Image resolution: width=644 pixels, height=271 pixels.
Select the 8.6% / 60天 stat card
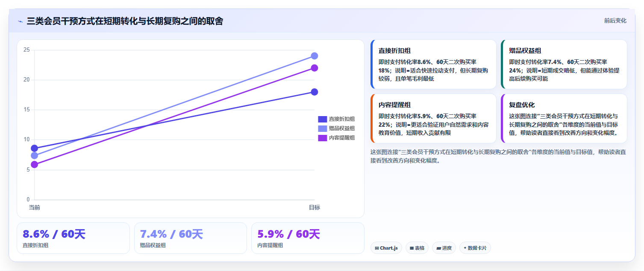pos(73,238)
